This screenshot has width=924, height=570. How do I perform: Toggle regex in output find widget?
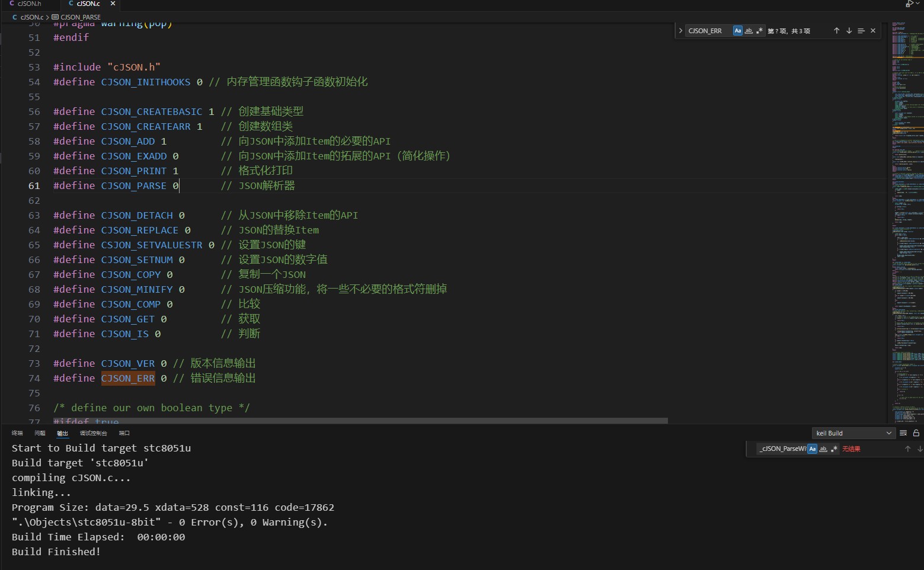click(834, 449)
